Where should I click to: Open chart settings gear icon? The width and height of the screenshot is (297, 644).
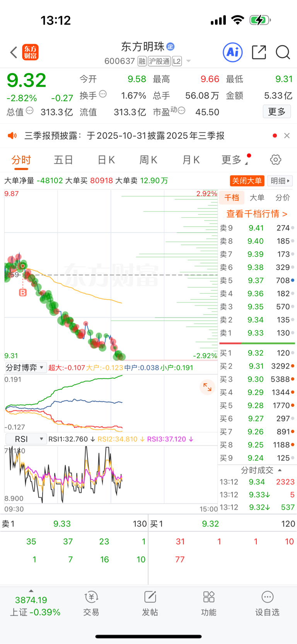pyautogui.click(x=275, y=160)
